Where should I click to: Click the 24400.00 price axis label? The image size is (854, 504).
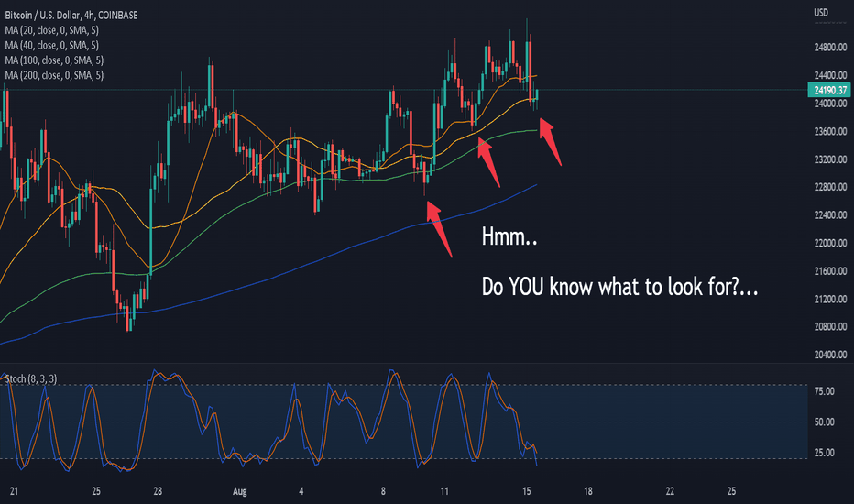(830, 75)
